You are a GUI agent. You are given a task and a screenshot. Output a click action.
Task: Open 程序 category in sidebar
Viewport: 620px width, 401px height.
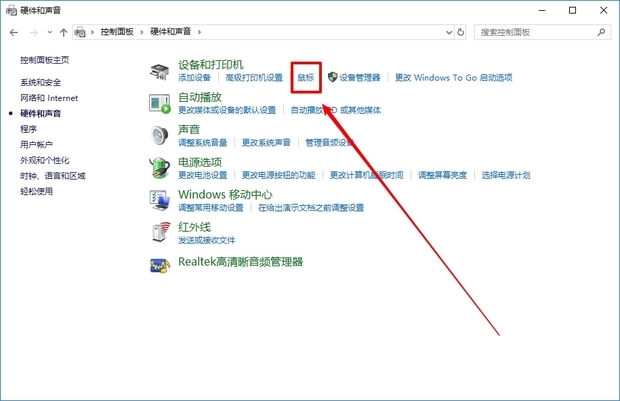pos(28,129)
